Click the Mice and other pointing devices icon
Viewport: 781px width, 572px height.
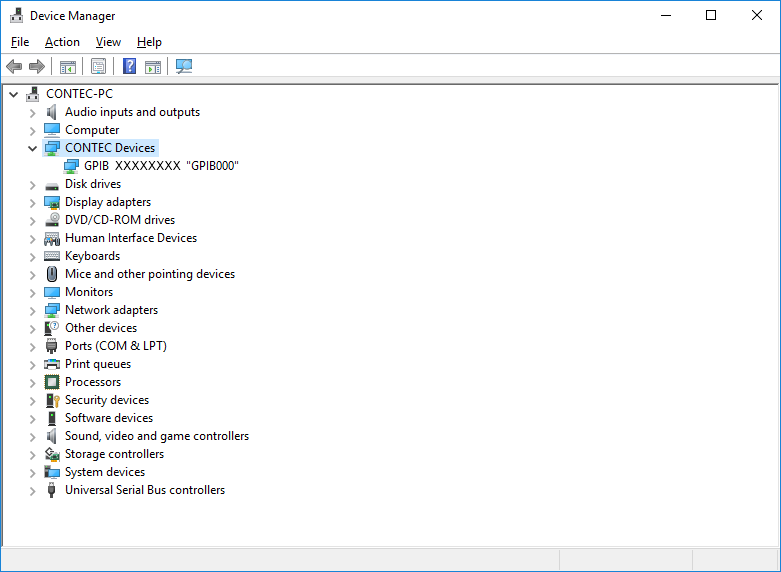(x=52, y=274)
